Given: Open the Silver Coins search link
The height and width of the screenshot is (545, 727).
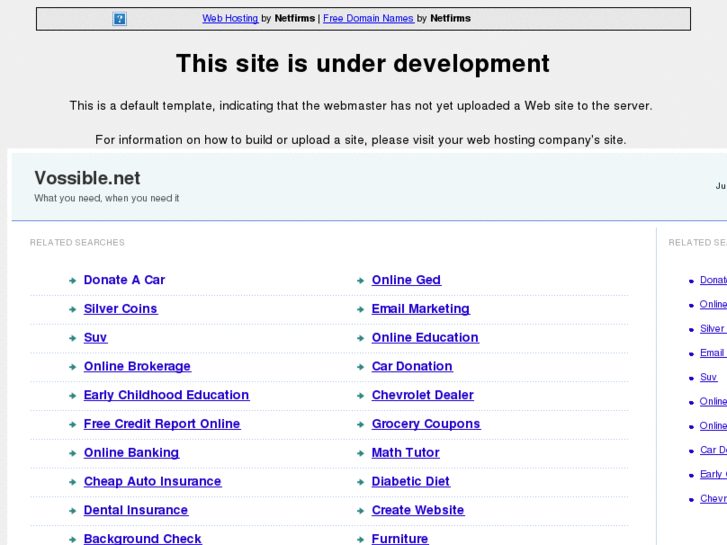Looking at the screenshot, I should [x=121, y=308].
